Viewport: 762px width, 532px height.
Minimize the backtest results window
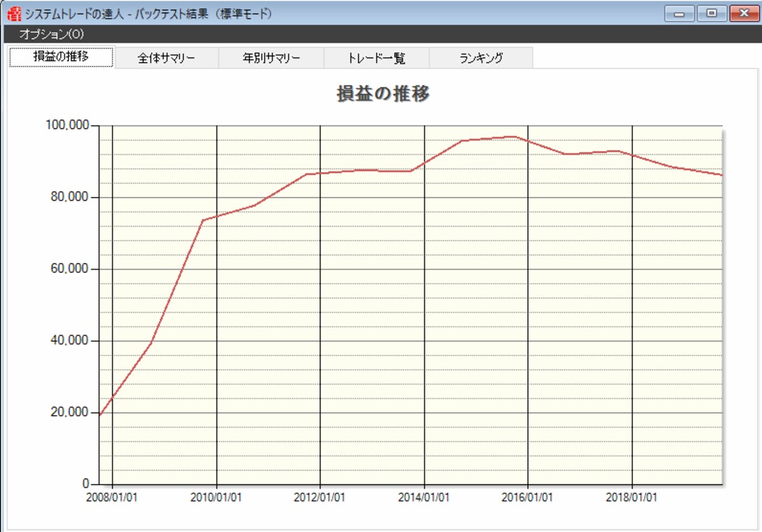coord(680,13)
